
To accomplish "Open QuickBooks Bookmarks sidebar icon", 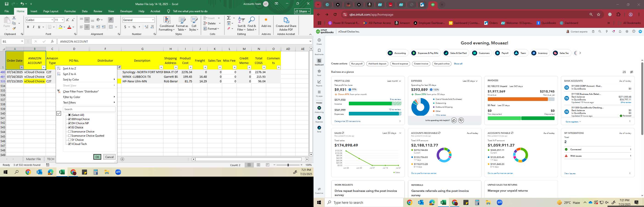I will click(319, 52).
